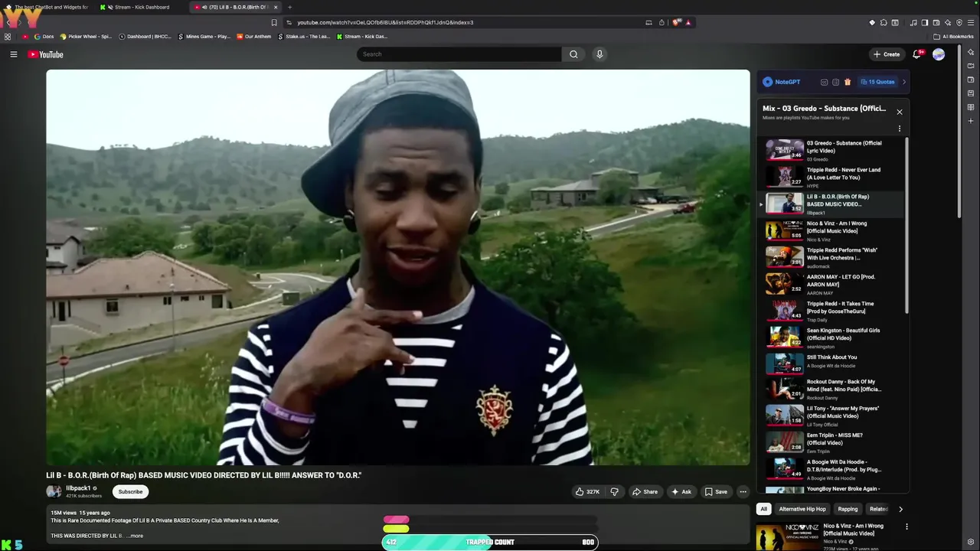The width and height of the screenshot is (980, 551).
Task: Select Alternative Hip Hop filter chip
Action: point(802,509)
